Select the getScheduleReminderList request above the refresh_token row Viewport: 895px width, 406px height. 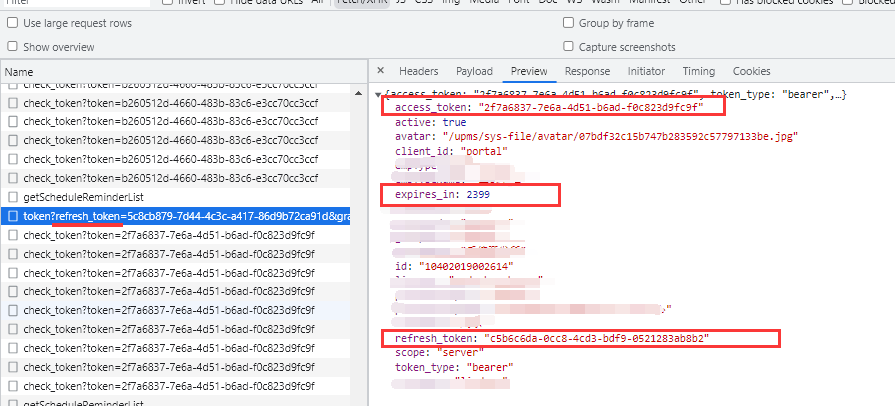176,197
